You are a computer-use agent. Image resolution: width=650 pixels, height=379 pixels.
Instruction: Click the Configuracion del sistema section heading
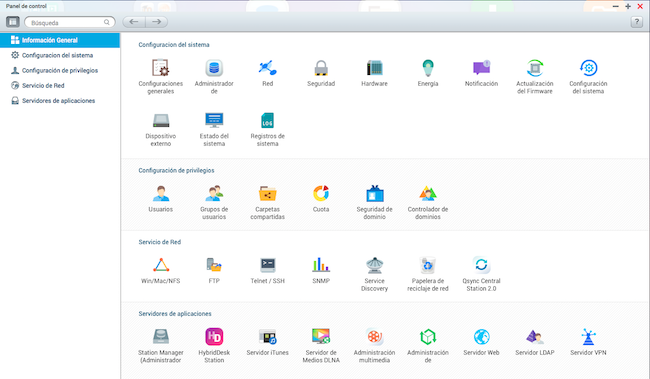click(x=174, y=45)
